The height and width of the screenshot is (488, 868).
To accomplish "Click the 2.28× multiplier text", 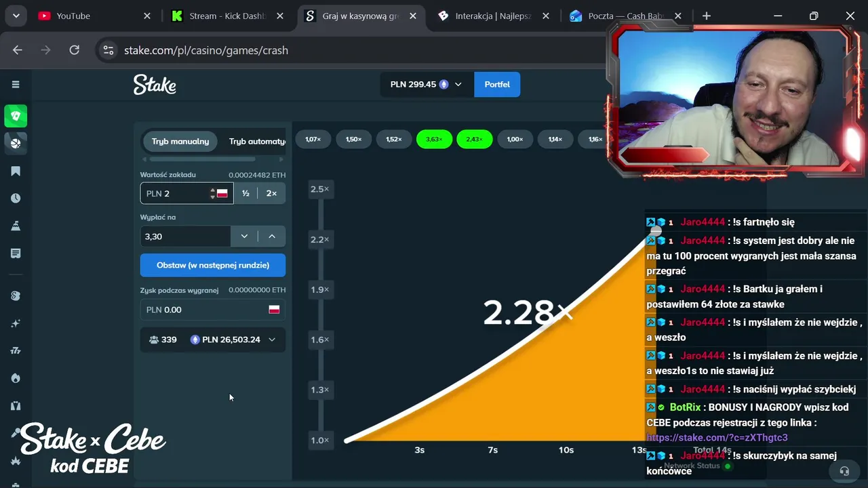I will coord(528,312).
